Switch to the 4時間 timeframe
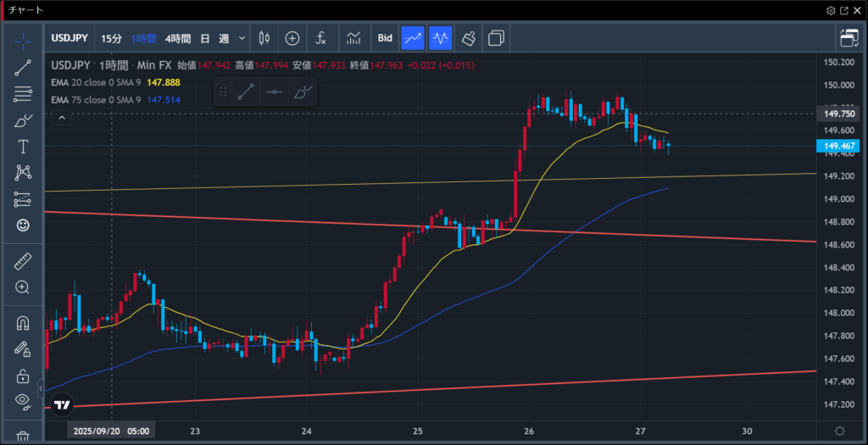This screenshot has height=445, width=868. [178, 38]
